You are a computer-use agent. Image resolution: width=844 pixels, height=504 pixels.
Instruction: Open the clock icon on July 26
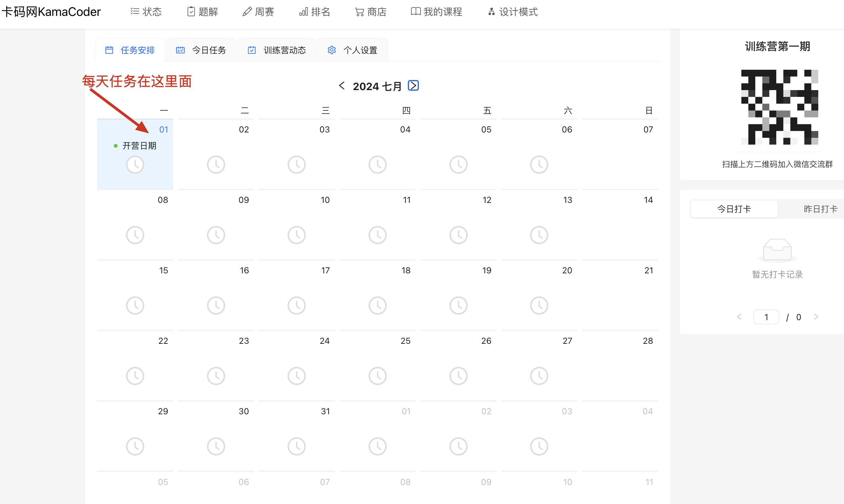[458, 376]
